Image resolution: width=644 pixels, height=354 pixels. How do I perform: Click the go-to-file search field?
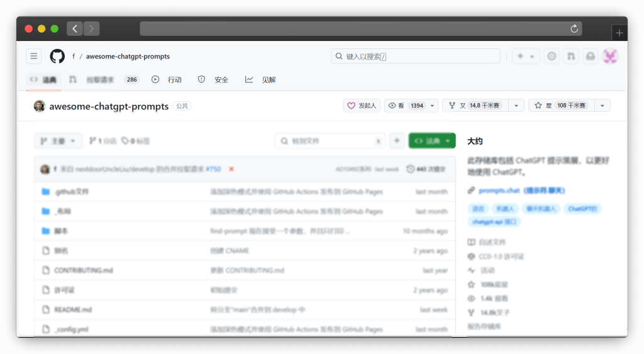[330, 141]
